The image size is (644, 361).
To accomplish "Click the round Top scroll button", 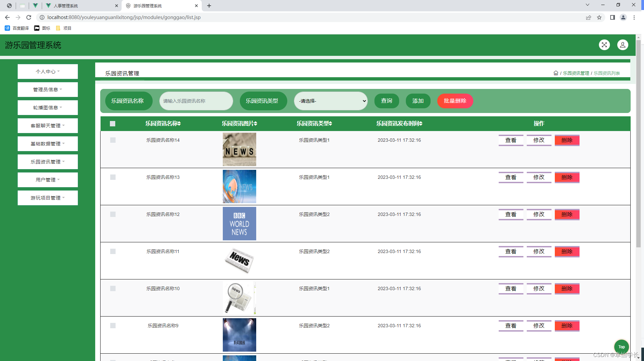I will tap(621, 347).
